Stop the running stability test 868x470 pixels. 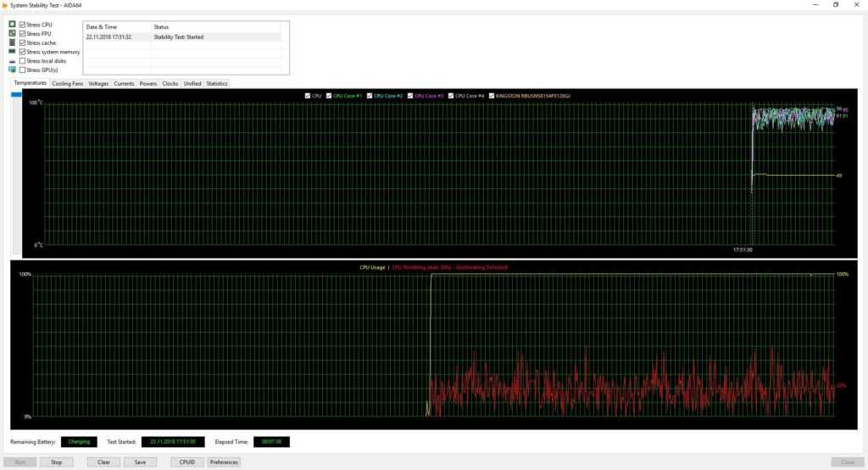tap(57, 462)
